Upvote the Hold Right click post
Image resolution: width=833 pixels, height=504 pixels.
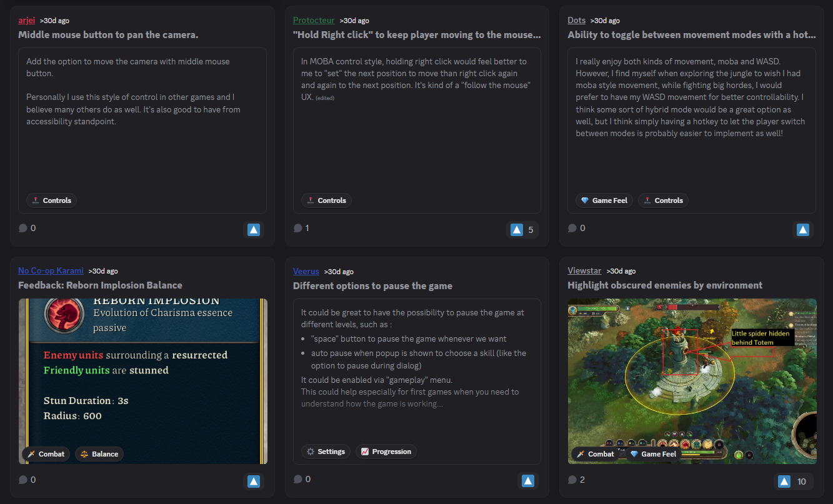coord(517,230)
